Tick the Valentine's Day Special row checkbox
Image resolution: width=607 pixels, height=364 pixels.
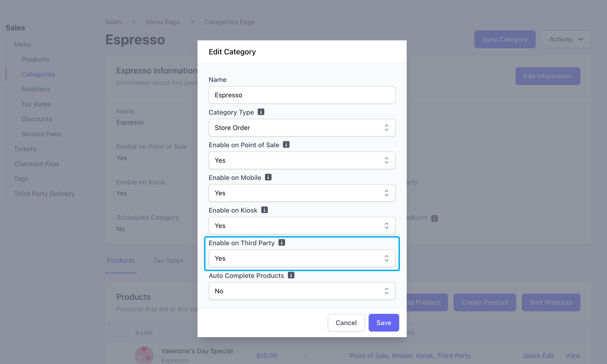(x=120, y=355)
